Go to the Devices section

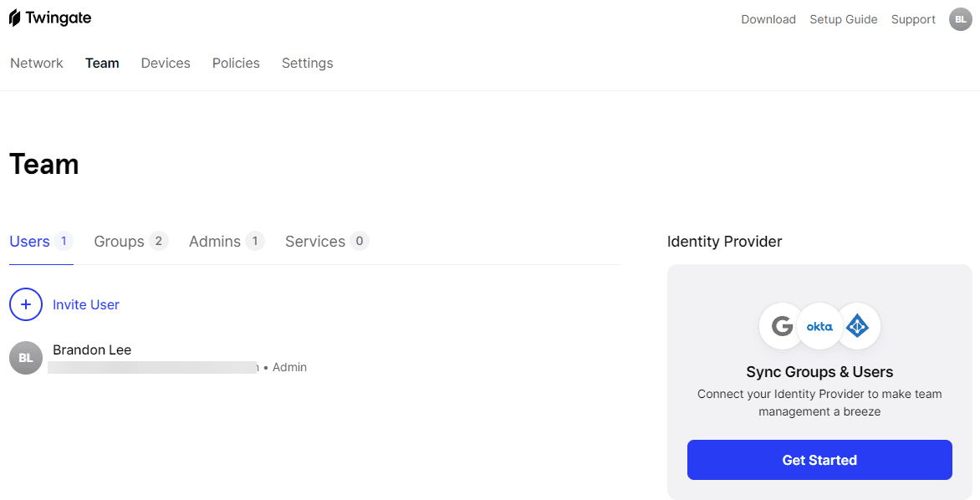point(166,63)
